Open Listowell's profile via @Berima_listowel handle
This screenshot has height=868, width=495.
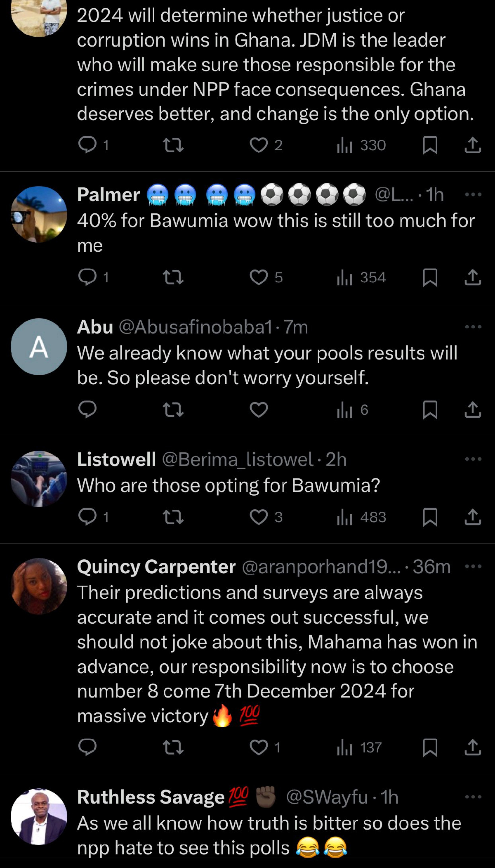click(238, 459)
